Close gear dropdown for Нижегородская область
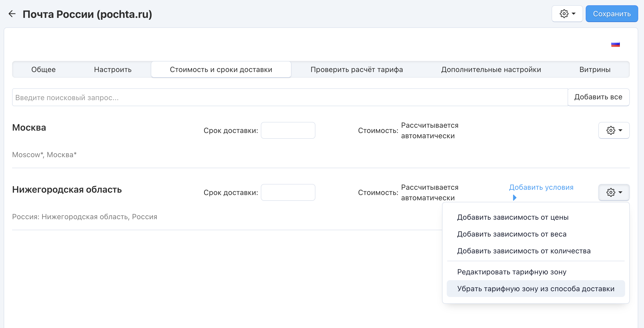The width and height of the screenshot is (644, 328). (614, 192)
